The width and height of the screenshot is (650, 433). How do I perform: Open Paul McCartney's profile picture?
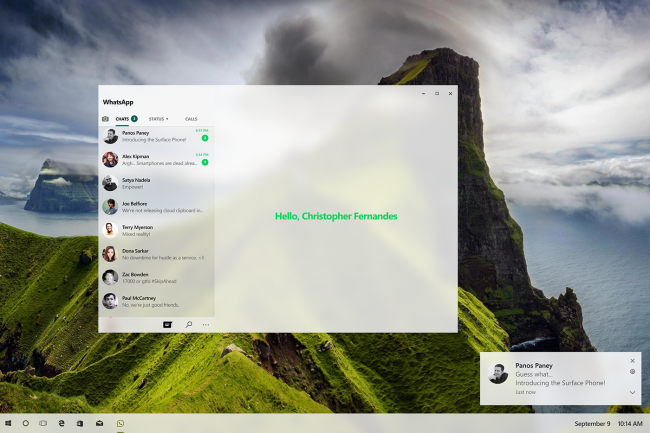(x=110, y=301)
